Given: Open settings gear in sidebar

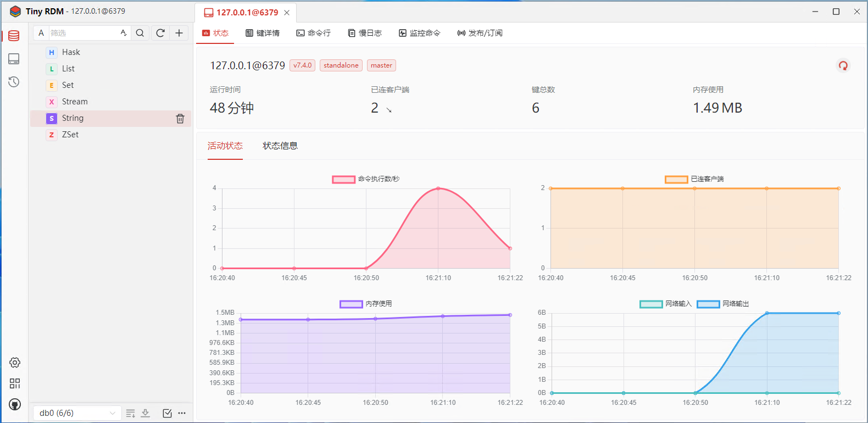Looking at the screenshot, I should (x=15, y=363).
